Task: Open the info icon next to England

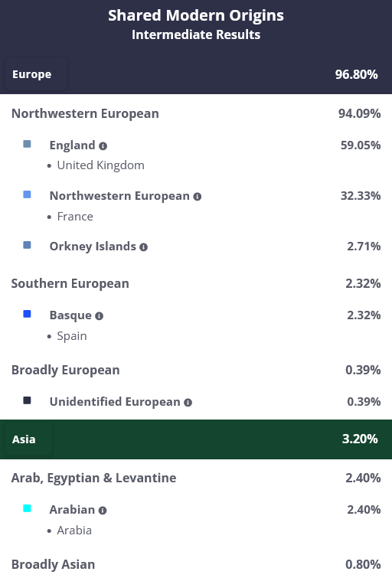Action: [x=103, y=146]
